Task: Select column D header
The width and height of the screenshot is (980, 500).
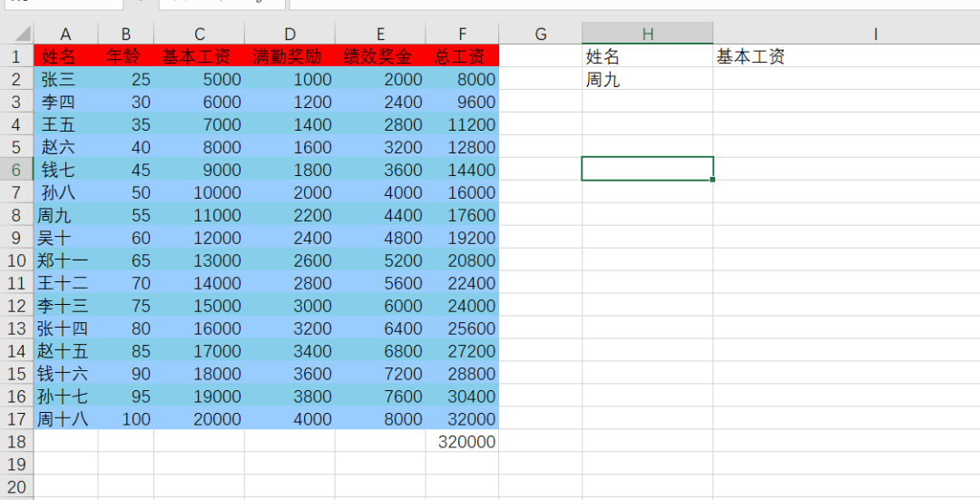Action: (290, 34)
